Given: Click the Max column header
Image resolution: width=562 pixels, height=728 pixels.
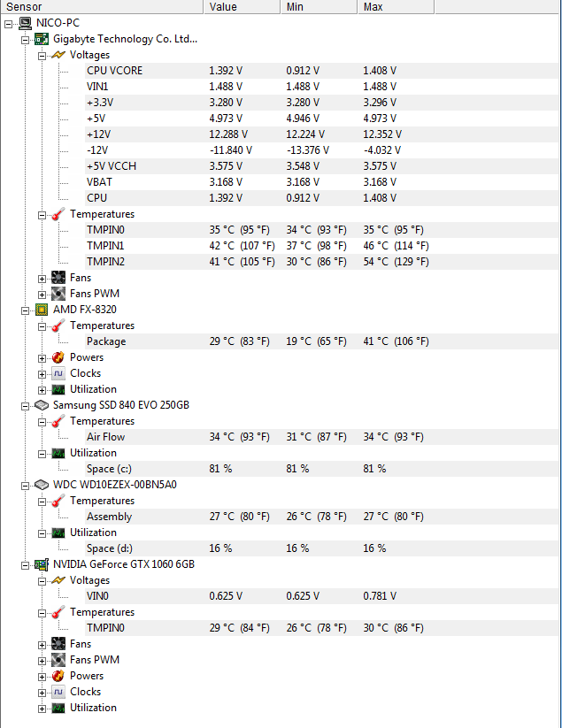Looking at the screenshot, I should point(396,6).
